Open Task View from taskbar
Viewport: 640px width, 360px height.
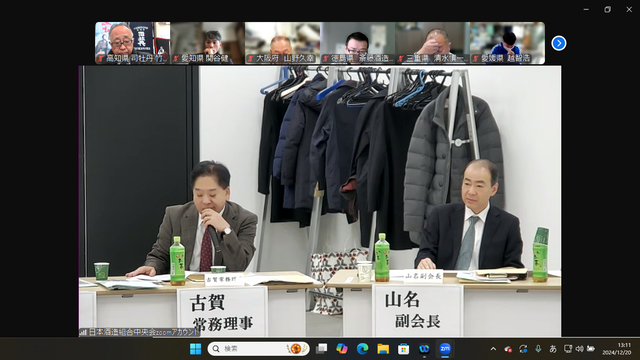(x=322, y=349)
